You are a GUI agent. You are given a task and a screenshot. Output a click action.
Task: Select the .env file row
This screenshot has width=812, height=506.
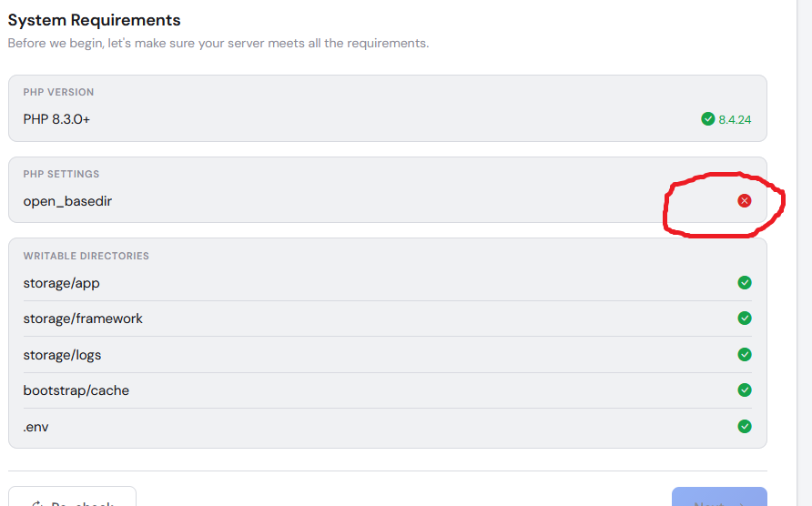[x=388, y=427]
